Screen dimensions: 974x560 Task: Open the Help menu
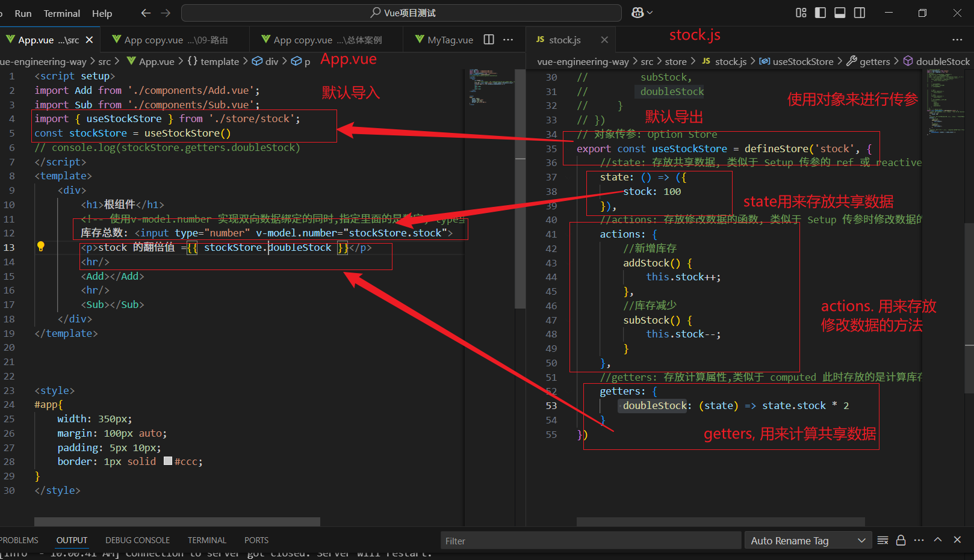click(x=102, y=13)
